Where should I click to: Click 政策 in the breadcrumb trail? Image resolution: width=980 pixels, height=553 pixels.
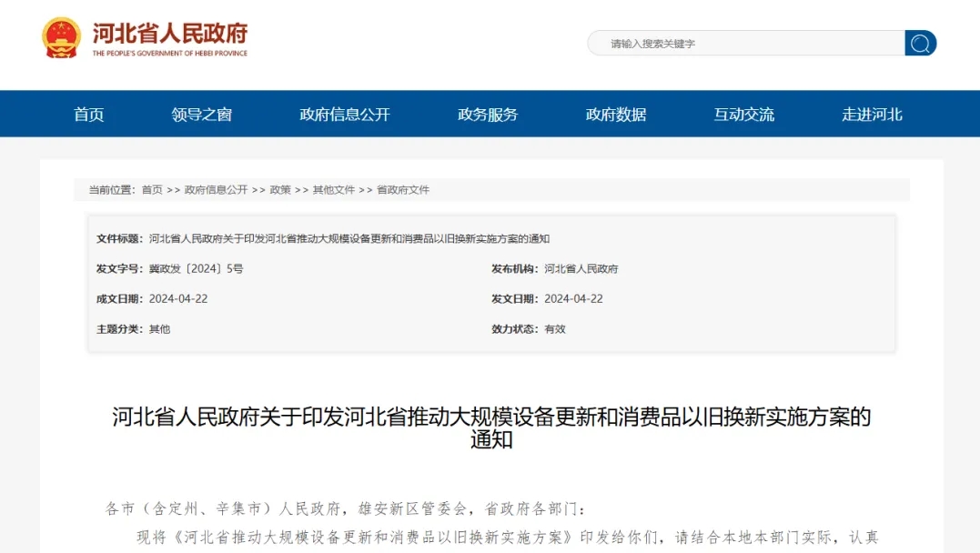tap(278, 190)
